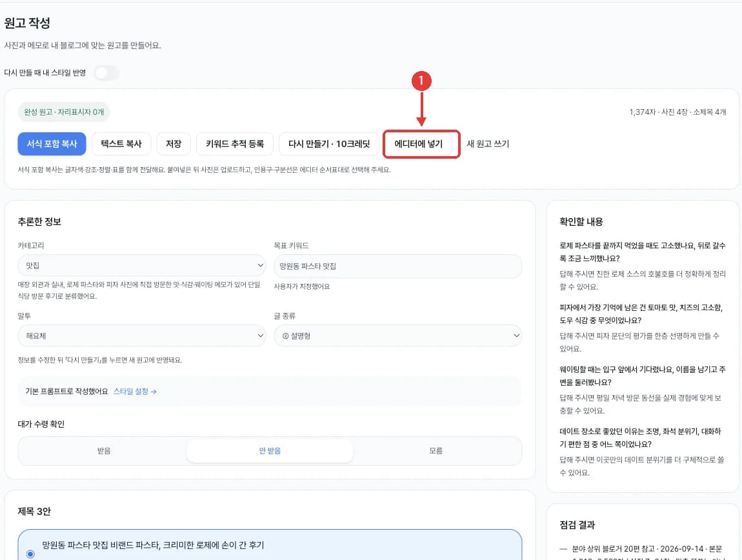Select 안 받음 in 대가 수령 확인
This screenshot has width=742, height=560.
pyautogui.click(x=270, y=451)
